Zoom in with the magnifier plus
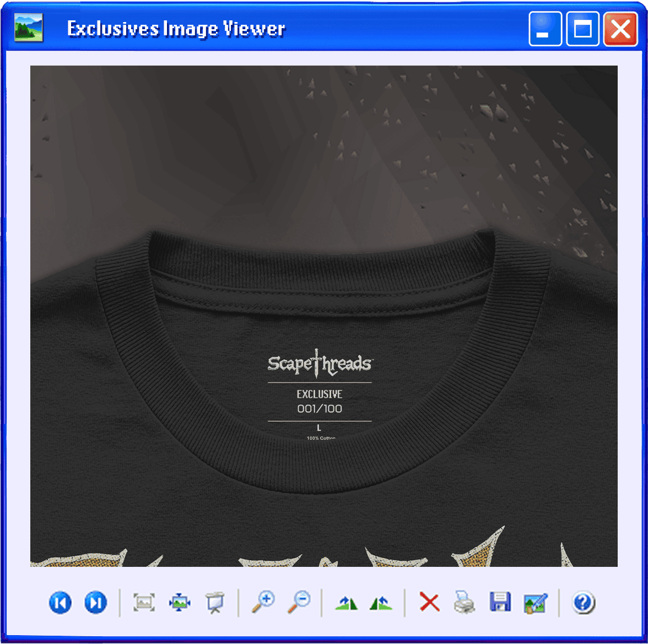648x644 pixels. tap(263, 602)
